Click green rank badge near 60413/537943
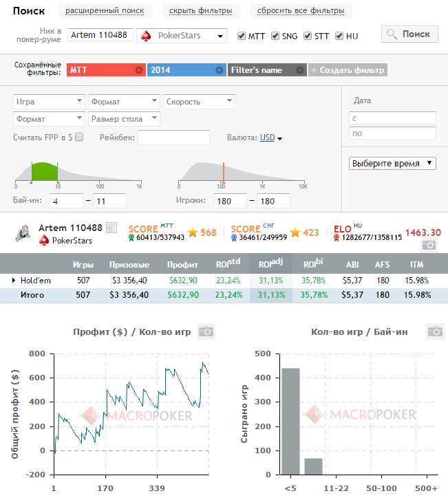448x500 pixels. (x=131, y=237)
